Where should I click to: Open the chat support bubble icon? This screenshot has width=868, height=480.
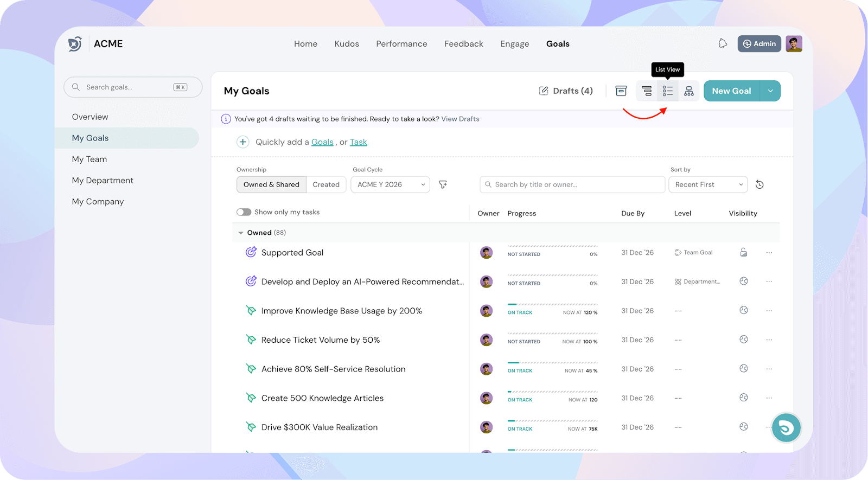point(786,428)
